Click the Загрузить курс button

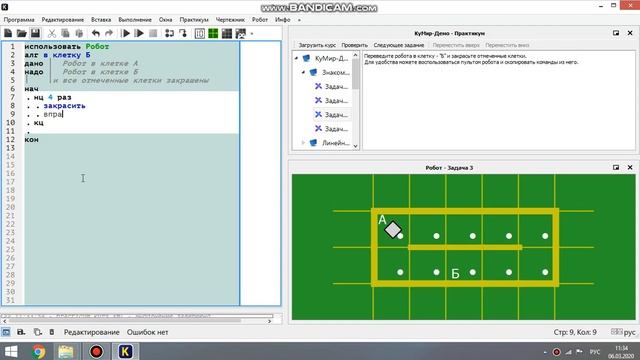click(x=317, y=45)
